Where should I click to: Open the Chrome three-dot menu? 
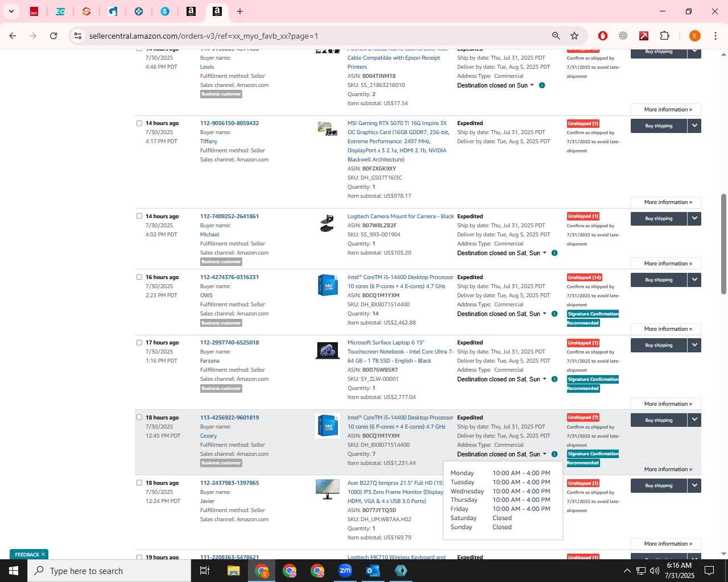point(715,36)
